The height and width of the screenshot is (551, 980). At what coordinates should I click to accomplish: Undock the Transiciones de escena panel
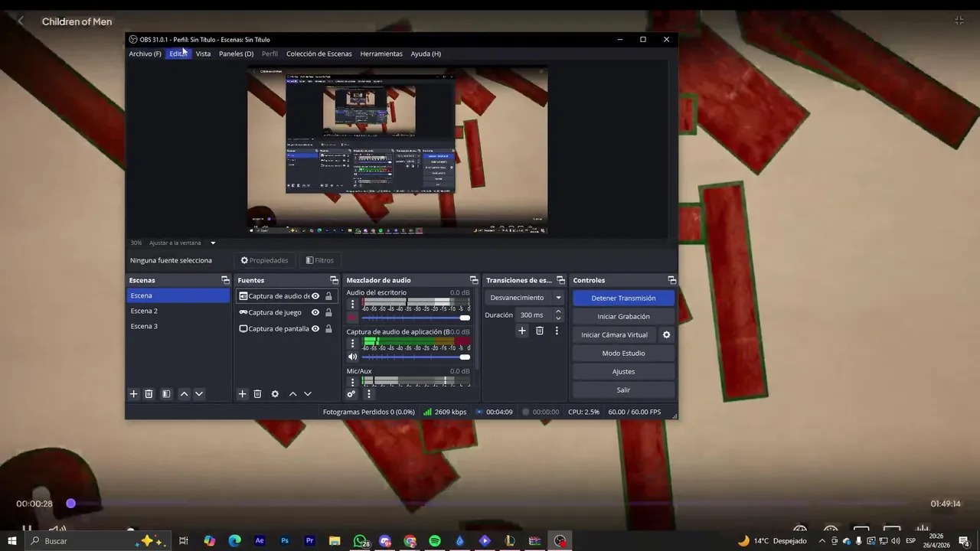click(560, 280)
